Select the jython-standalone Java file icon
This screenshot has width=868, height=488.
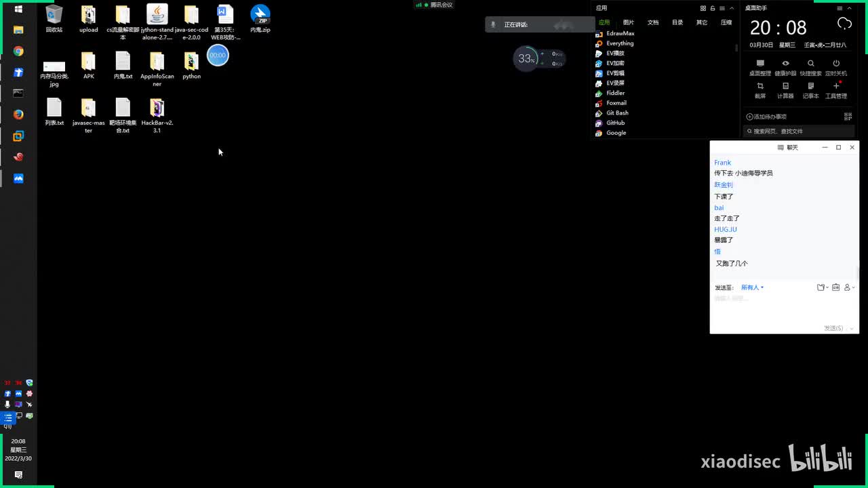[157, 22]
